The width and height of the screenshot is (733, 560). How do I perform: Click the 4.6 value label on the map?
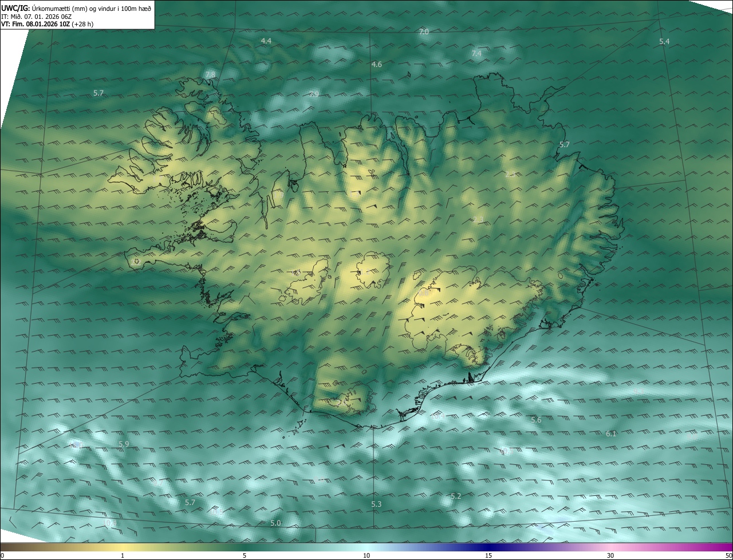pyautogui.click(x=376, y=65)
